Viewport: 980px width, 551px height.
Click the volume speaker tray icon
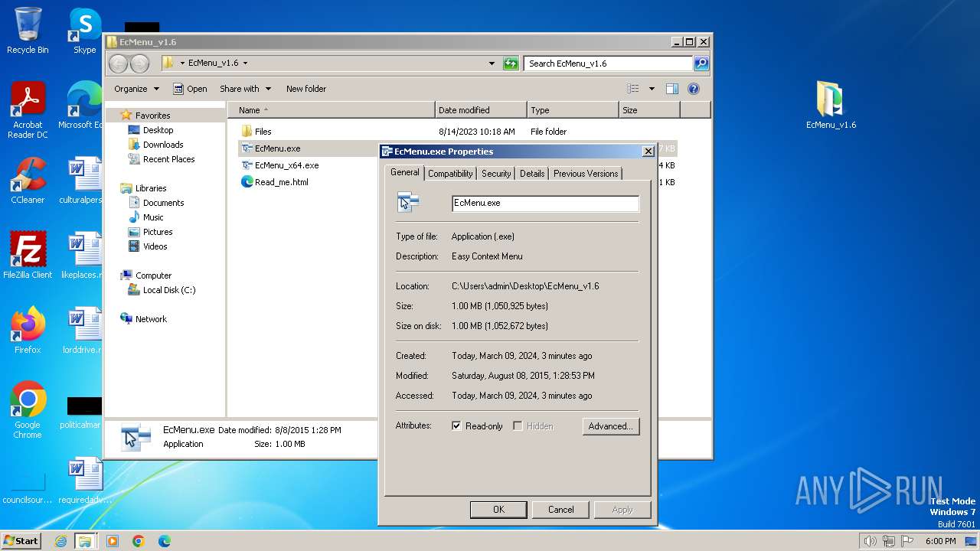(x=870, y=541)
